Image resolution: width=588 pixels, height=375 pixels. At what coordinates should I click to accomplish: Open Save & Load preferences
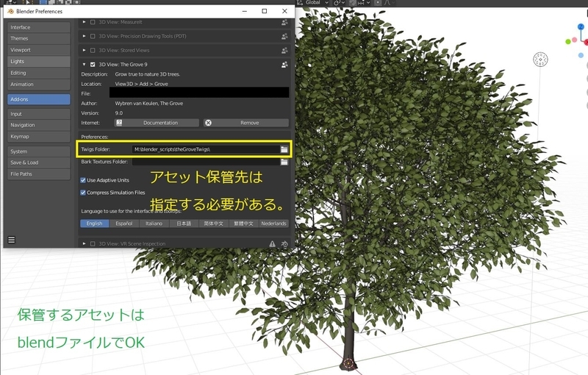(39, 162)
